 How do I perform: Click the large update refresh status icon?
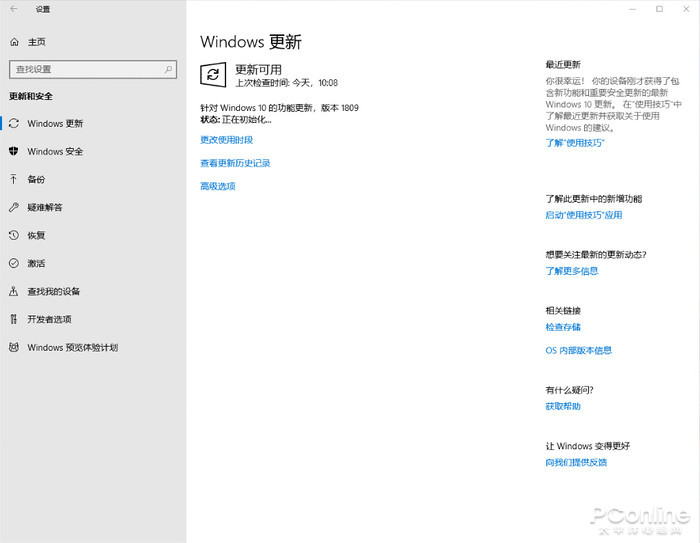tap(213, 75)
